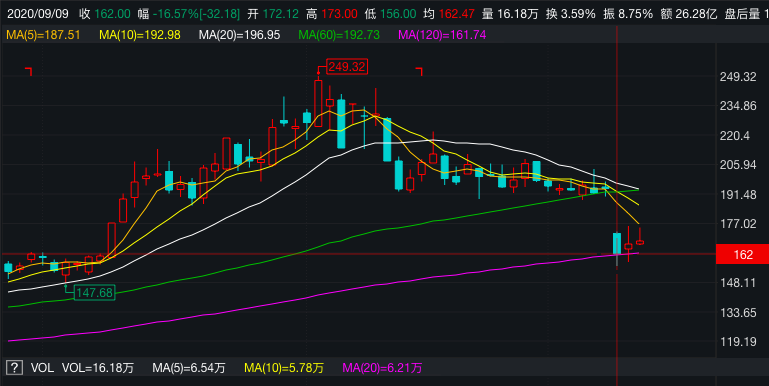769x386 pixels.
Task: Click the average price 162.47 value
Action: click(456, 14)
